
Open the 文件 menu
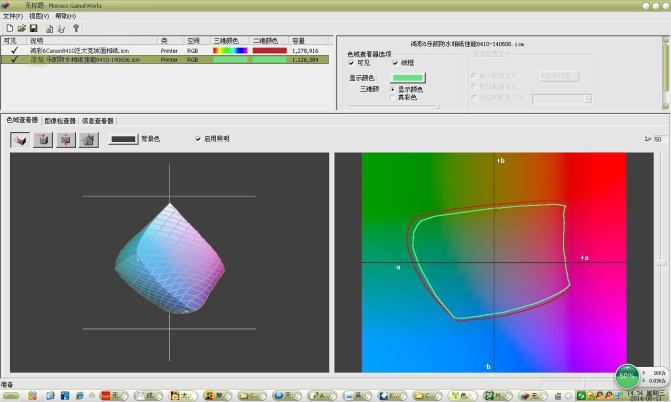[x=13, y=16]
